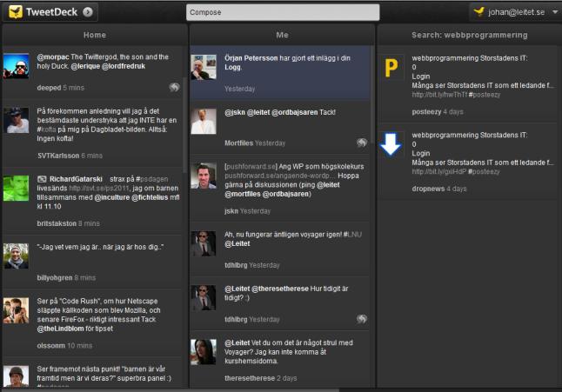Image resolution: width=562 pixels, height=392 pixels.
Task: Open the @inculture mention link
Action: pyautogui.click(x=112, y=197)
